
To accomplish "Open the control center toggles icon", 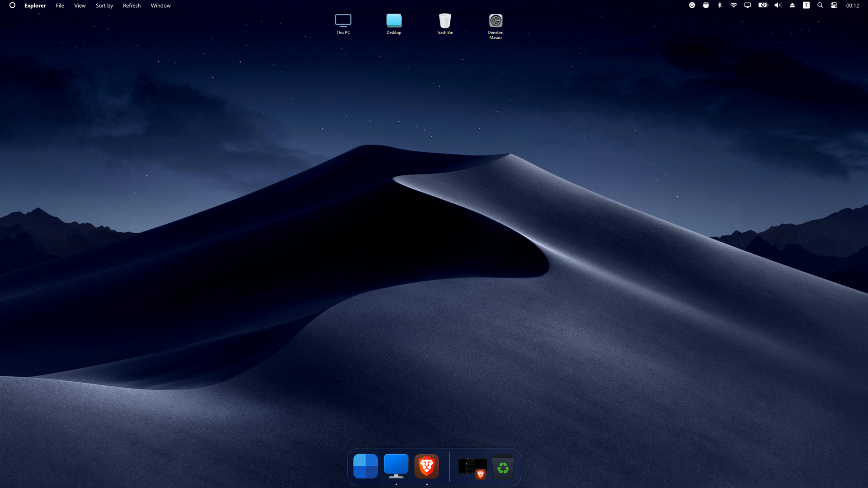I will (834, 5).
